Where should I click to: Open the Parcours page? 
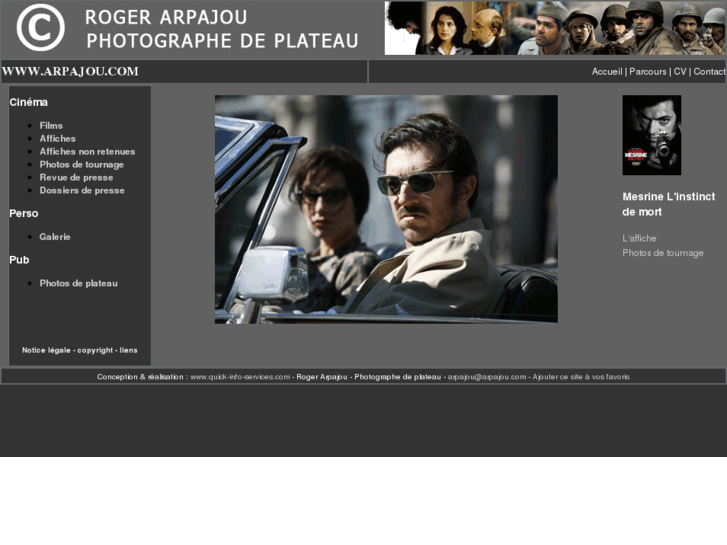pyautogui.click(x=648, y=71)
